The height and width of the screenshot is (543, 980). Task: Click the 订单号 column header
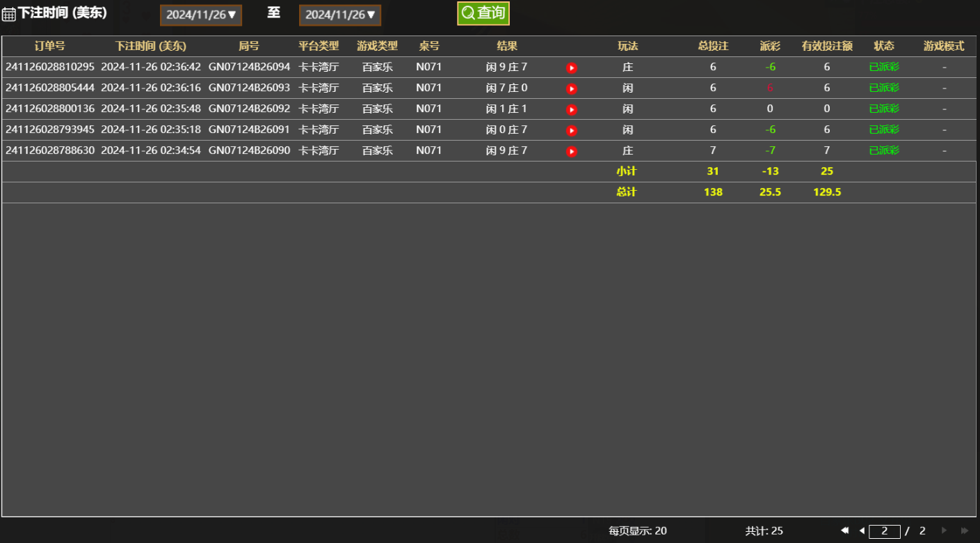[x=50, y=46]
